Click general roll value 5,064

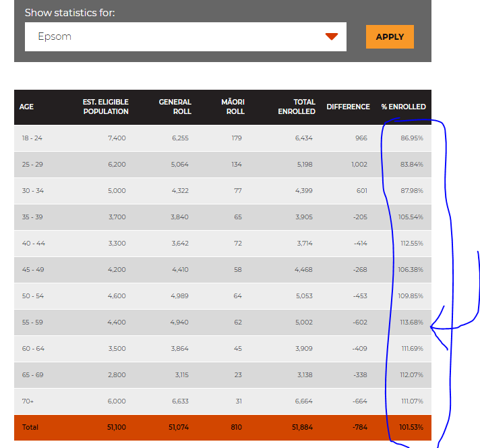[x=180, y=165]
